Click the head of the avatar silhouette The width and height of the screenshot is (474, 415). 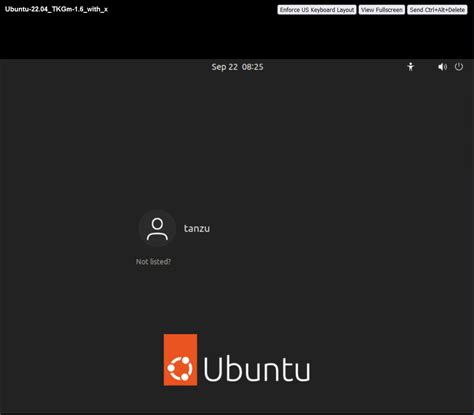[x=157, y=223]
